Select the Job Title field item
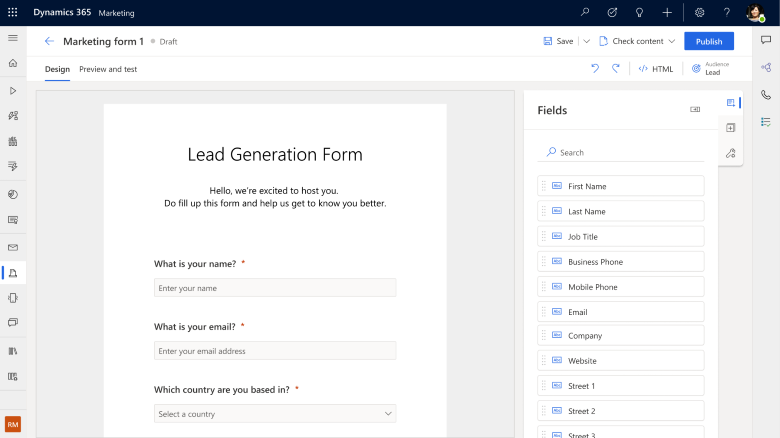780x438 pixels. tap(621, 237)
